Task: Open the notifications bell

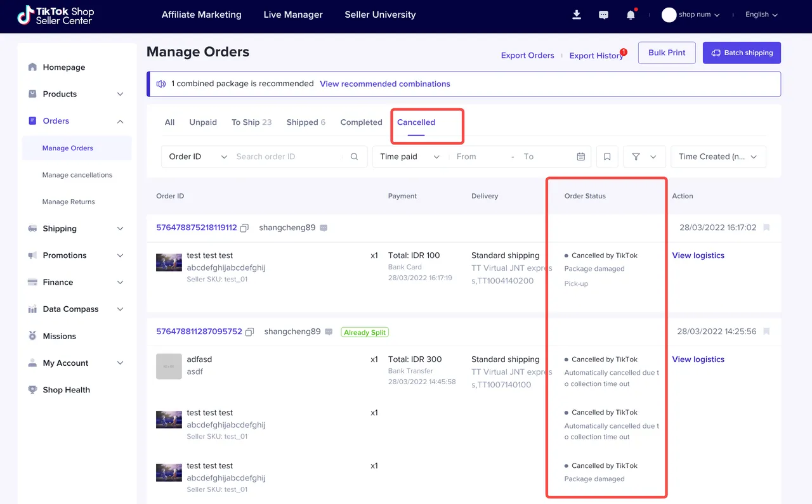Action: coord(631,15)
